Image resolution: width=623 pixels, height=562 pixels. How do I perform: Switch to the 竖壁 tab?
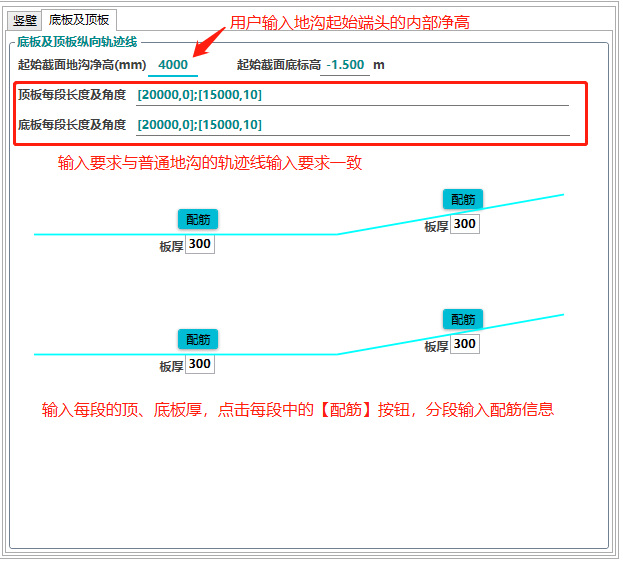click(24, 20)
